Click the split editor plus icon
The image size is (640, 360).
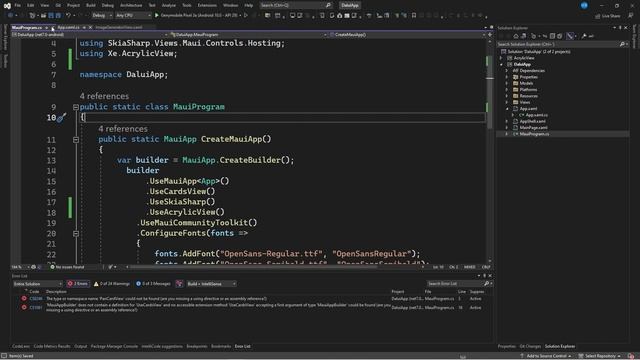click(x=490, y=35)
